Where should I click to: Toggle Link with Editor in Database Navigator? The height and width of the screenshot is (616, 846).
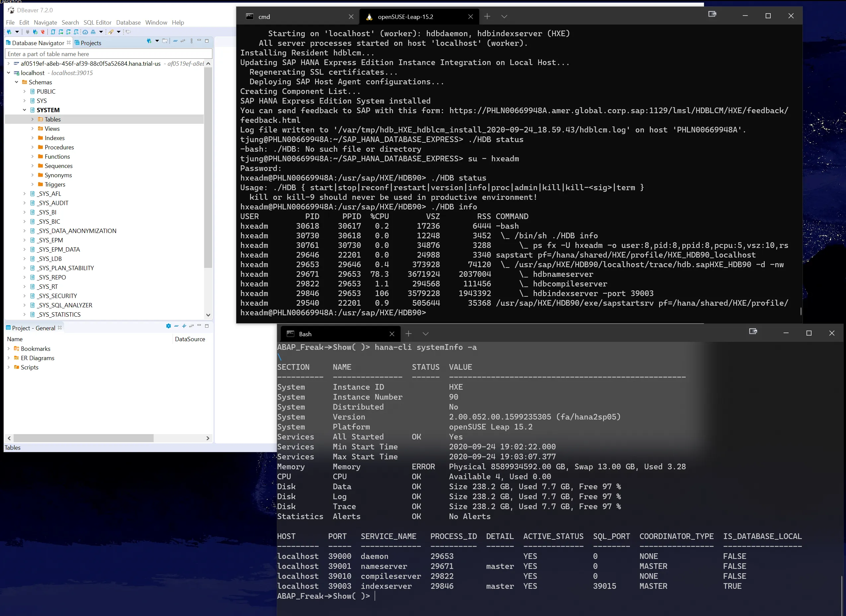(x=183, y=41)
